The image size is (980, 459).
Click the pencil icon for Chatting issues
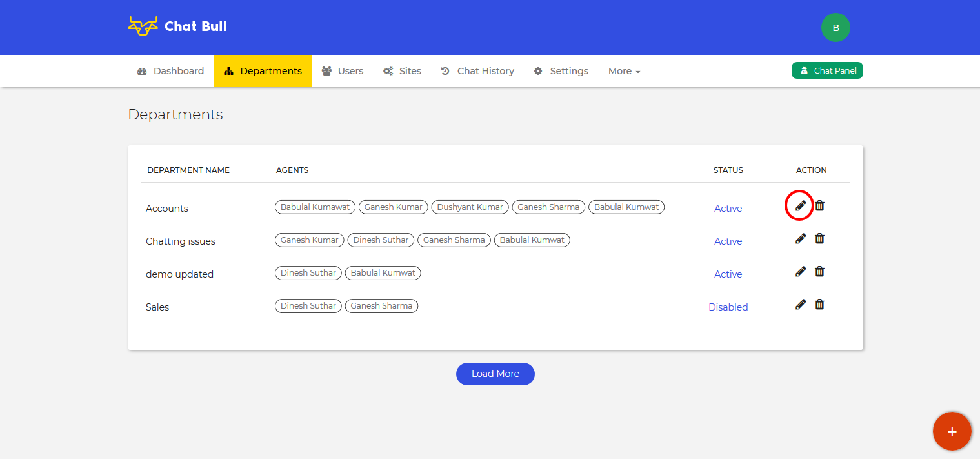coord(801,238)
